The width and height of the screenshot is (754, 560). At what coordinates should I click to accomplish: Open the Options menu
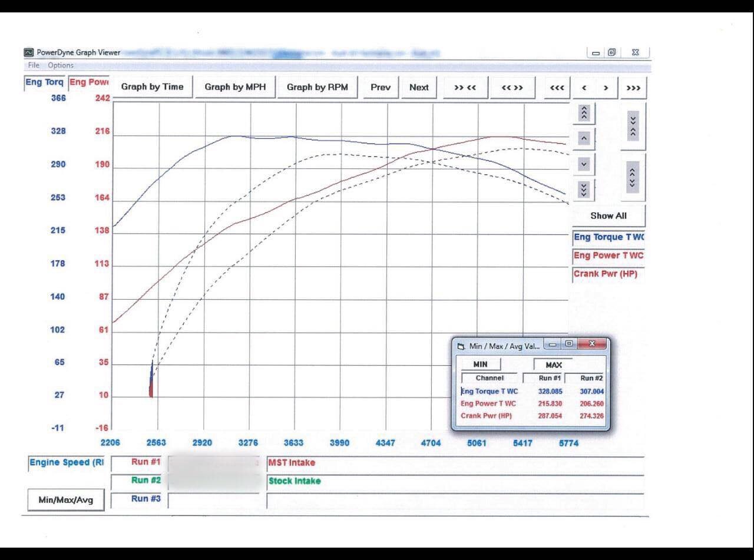(x=61, y=65)
